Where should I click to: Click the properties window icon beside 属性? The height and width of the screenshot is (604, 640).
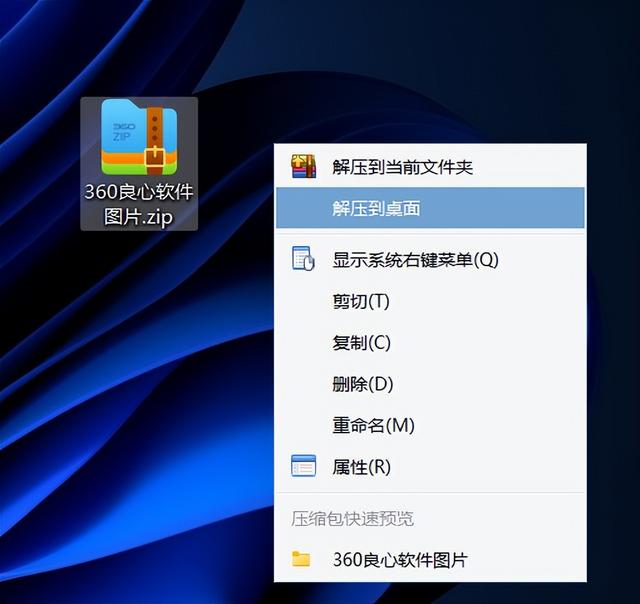tap(303, 466)
